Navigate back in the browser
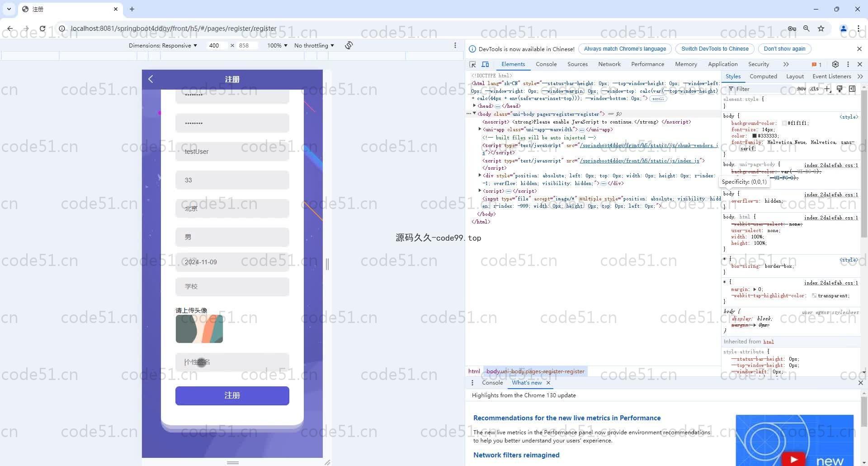 (10, 29)
